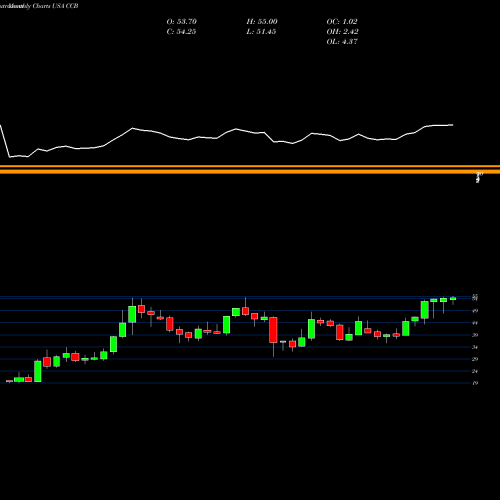The image size is (500, 500).
Task: Click the close value C: 54.25
Action: coord(181,32)
